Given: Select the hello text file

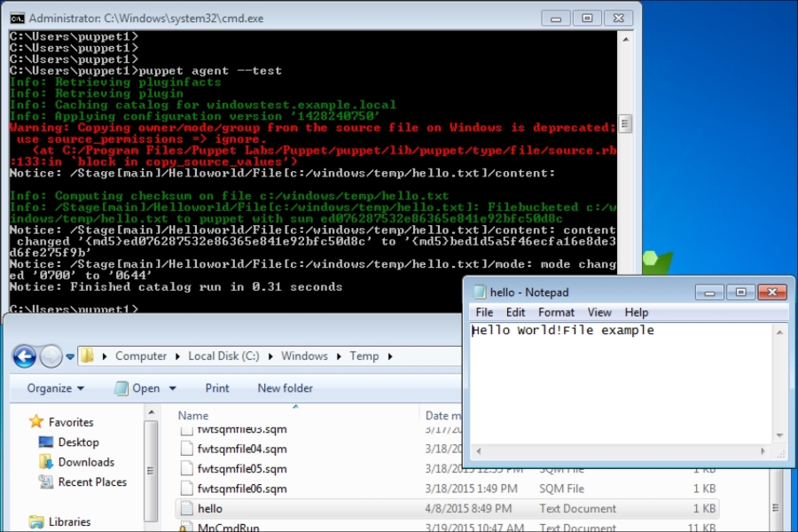Looking at the screenshot, I should [x=210, y=509].
